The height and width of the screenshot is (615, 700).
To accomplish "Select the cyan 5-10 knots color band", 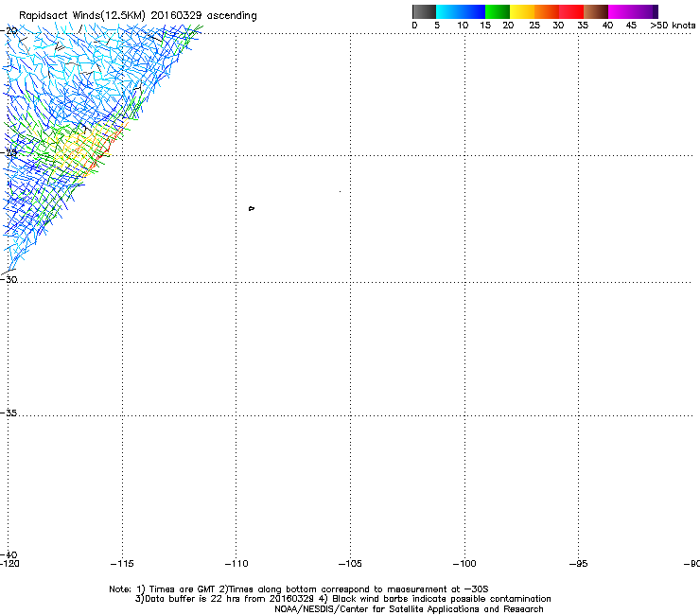I will pos(448,11).
